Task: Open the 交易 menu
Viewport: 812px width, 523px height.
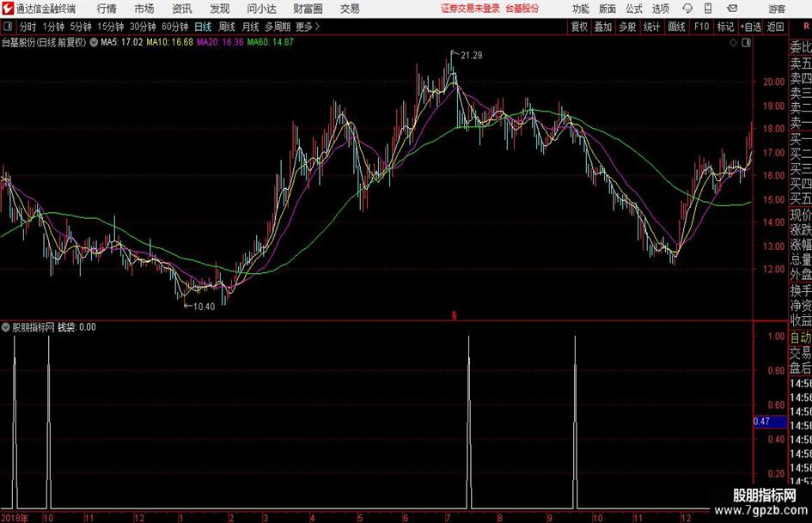Action: tap(350, 9)
